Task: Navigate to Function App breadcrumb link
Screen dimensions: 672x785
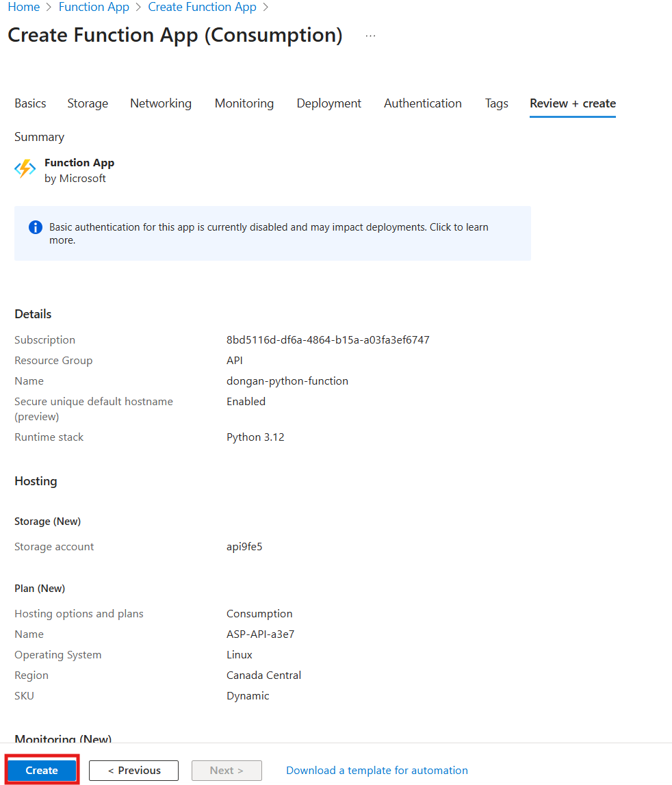Action: [94, 8]
